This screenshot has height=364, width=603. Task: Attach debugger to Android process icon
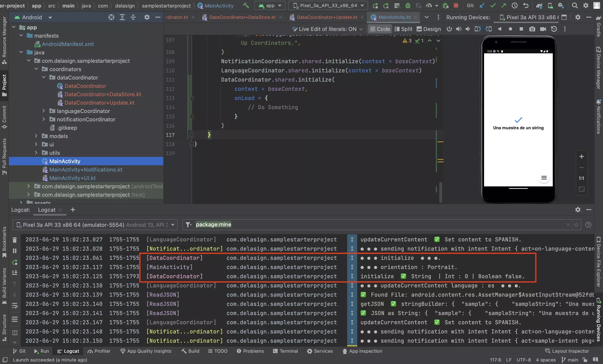[x=445, y=5]
